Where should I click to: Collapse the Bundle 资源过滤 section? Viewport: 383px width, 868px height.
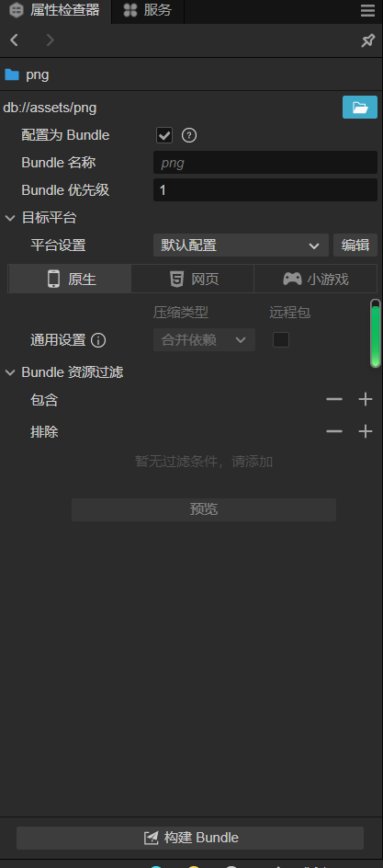click(10, 372)
